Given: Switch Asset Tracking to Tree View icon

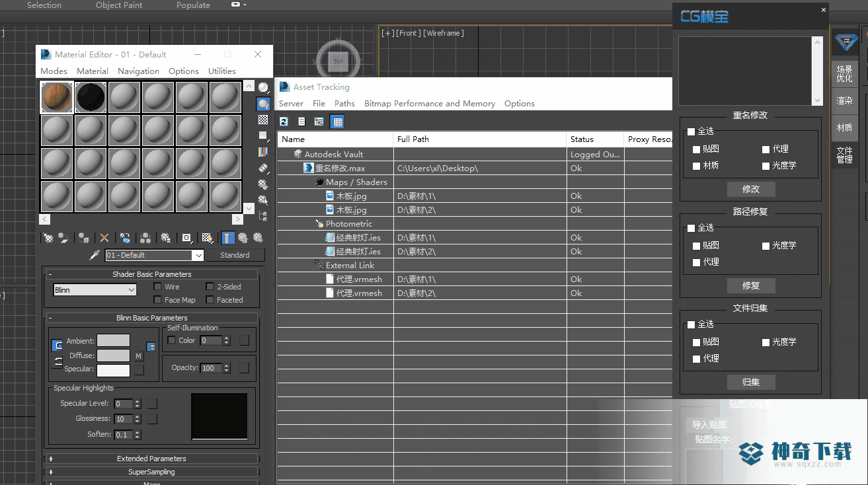Looking at the screenshot, I should [x=319, y=122].
